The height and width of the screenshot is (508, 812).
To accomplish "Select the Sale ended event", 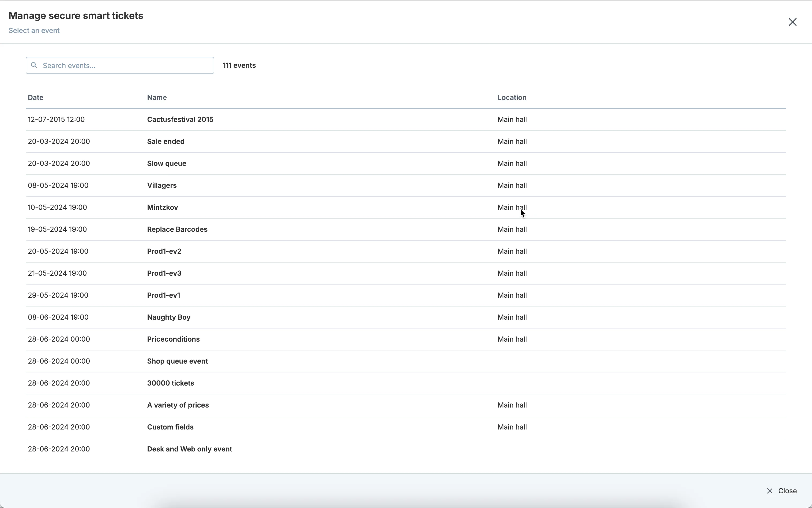I will 406,141.
